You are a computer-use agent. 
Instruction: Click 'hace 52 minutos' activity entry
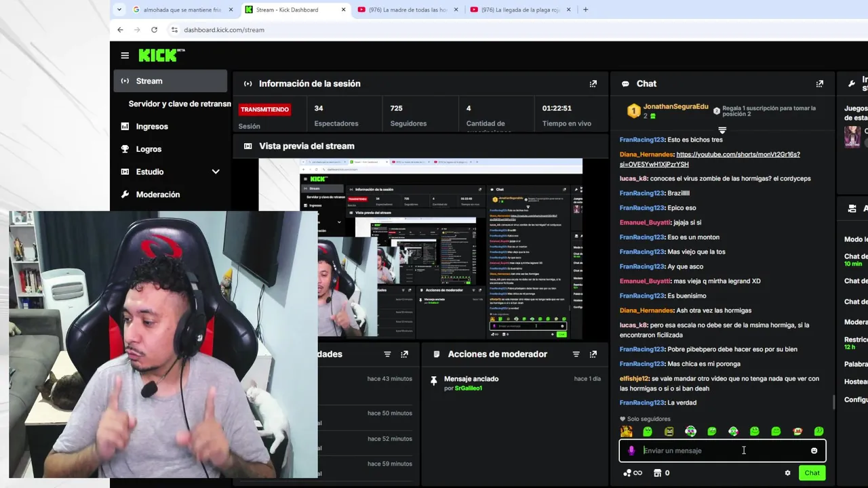tap(389, 439)
